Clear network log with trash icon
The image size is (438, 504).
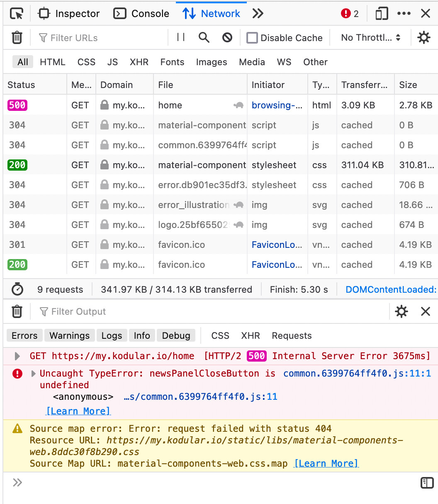click(x=17, y=38)
